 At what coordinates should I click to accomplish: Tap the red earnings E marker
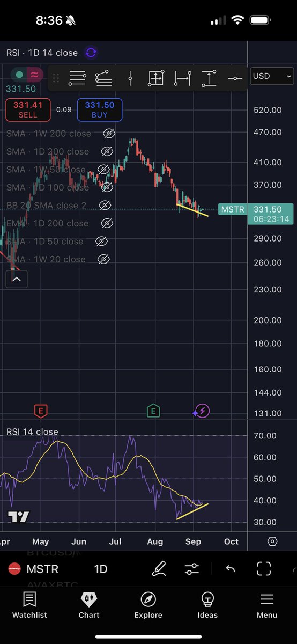click(40, 411)
